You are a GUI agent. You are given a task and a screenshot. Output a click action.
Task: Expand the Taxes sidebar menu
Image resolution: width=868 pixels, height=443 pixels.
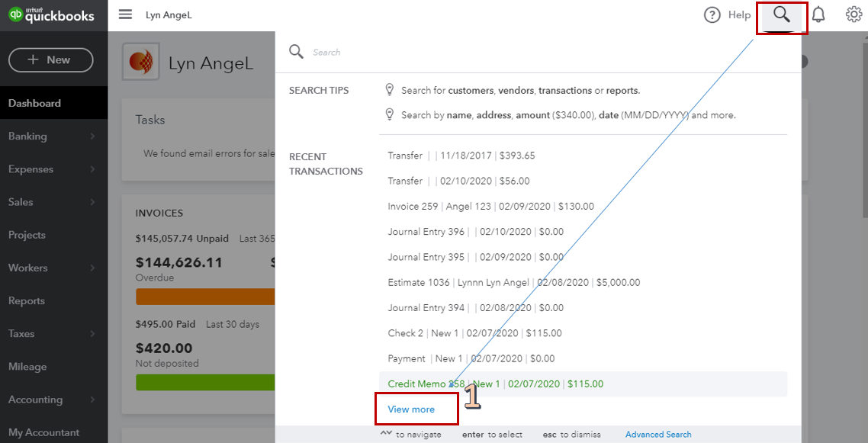53,333
